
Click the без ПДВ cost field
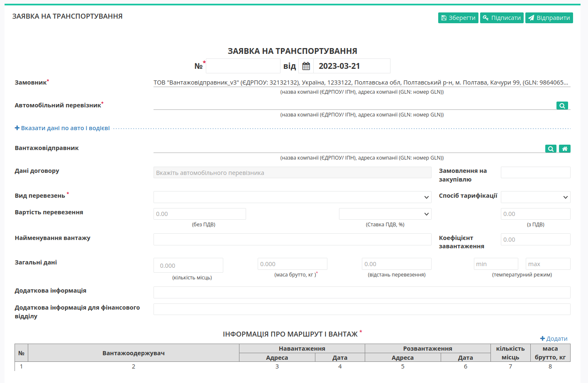click(200, 214)
